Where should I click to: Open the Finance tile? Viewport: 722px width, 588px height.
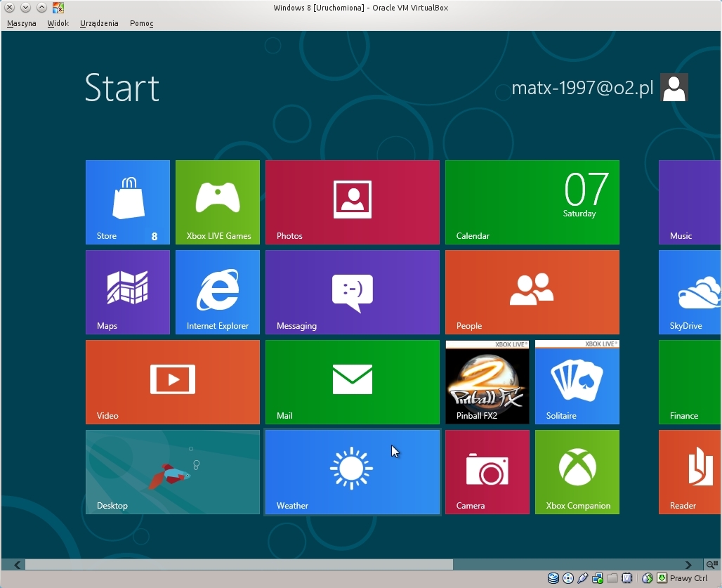tap(690, 382)
